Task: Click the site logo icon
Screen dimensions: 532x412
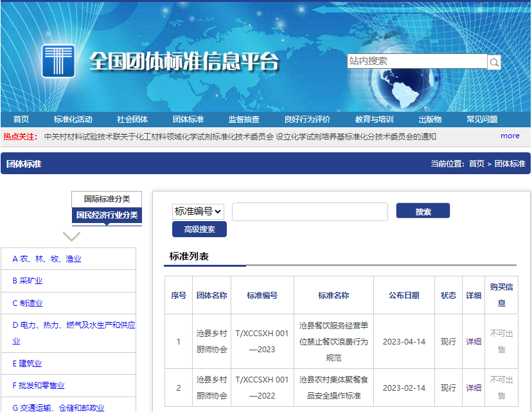Action: [58, 61]
